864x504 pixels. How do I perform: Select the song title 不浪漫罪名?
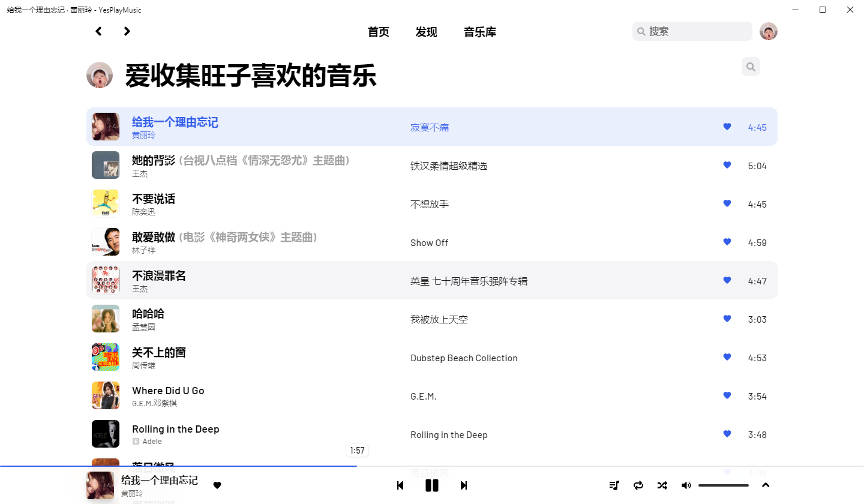[159, 275]
